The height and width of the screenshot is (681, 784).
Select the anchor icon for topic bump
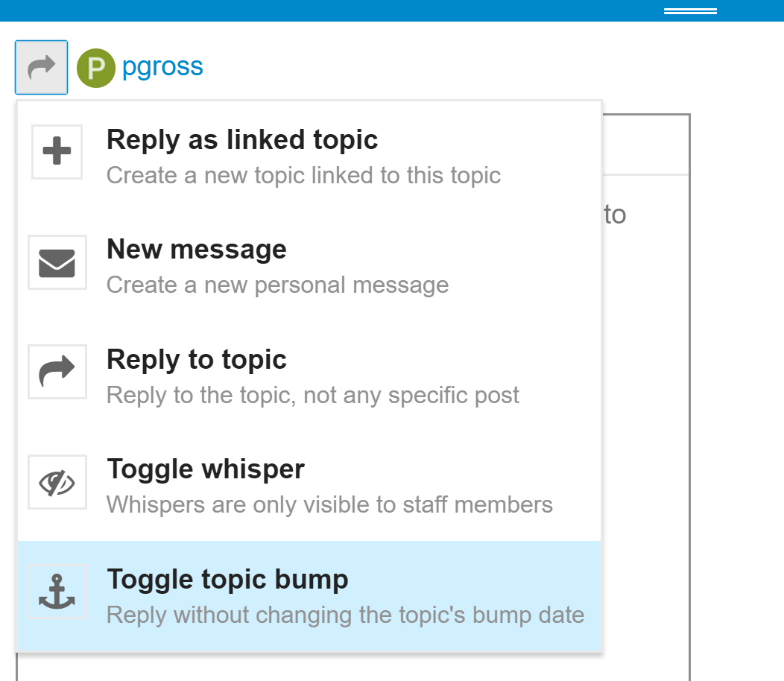57,592
